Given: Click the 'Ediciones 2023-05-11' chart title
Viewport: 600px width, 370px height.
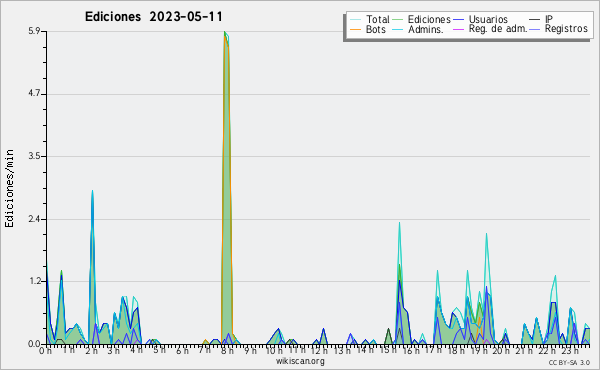Looking at the screenshot, I should pos(153,17).
